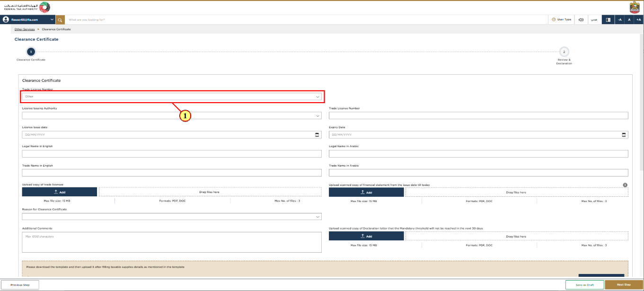This screenshot has height=291, width=644.
Task: Click the Federal Tax Authority logo
Action: pyautogui.click(x=28, y=7)
